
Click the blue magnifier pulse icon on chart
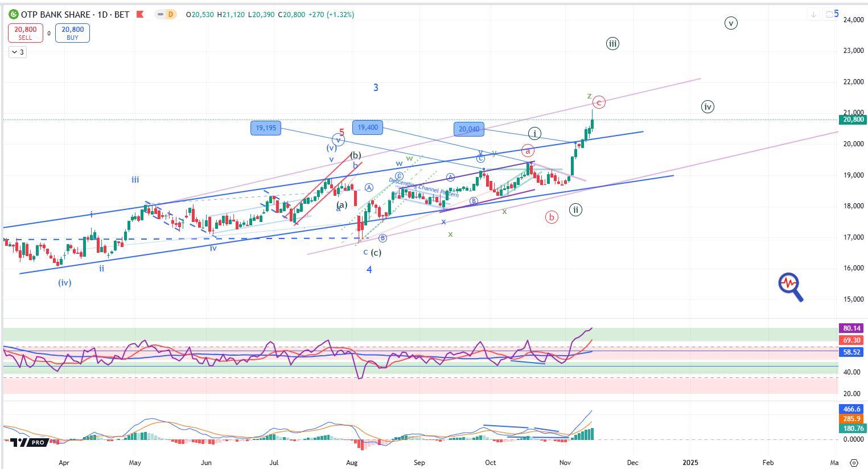791,287
